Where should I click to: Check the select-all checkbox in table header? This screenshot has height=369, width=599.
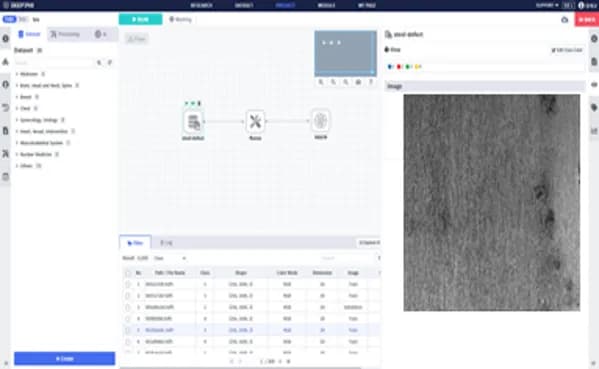[128, 273]
